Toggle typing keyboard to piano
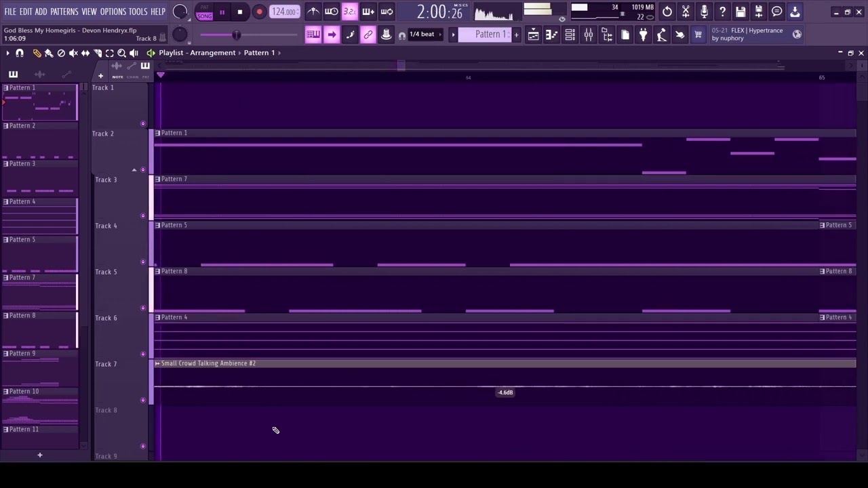868x488 pixels. tap(313, 35)
